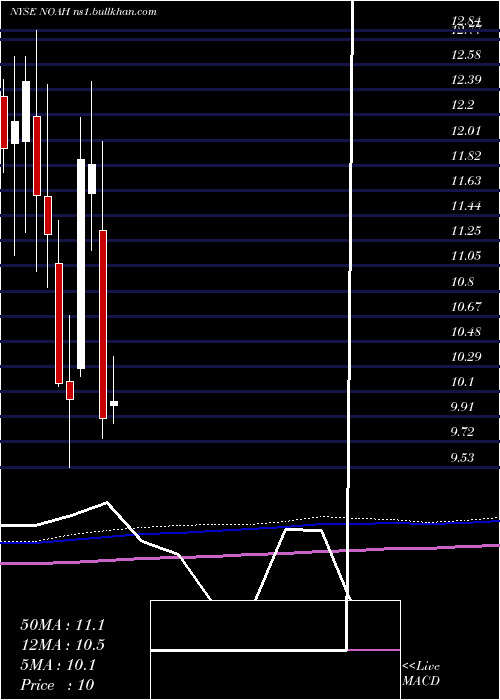Click the 'NYSE NOAH ns1.bullkhan.com' chart title

pyautogui.click(x=83, y=12)
